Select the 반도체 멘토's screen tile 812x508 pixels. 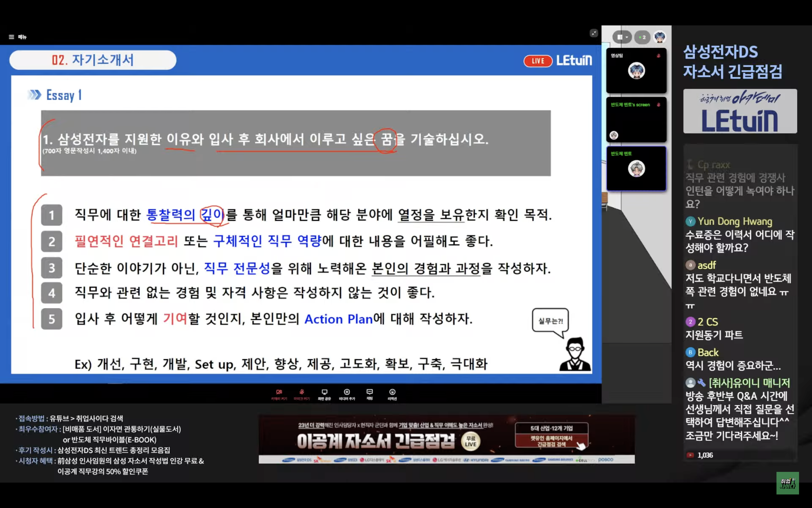(636, 120)
